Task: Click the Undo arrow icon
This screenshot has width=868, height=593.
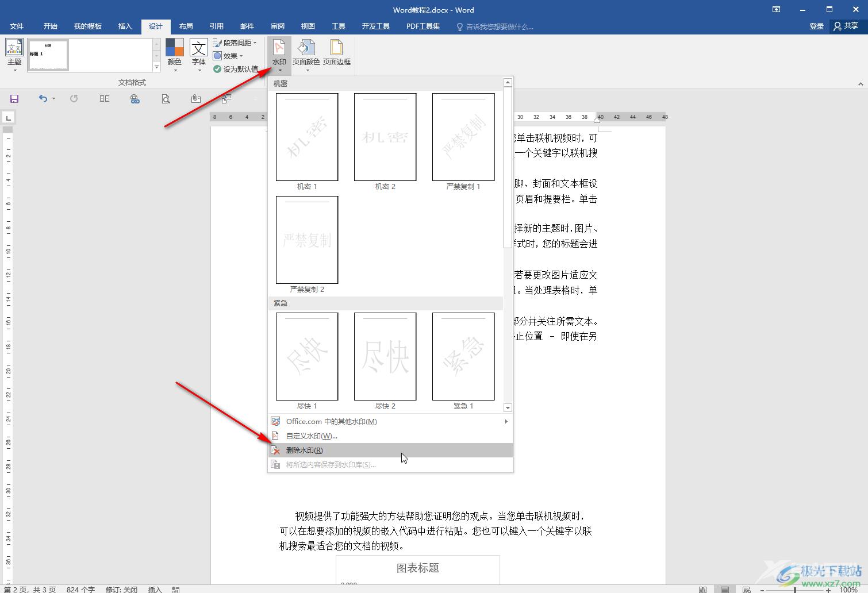Action: tap(43, 99)
